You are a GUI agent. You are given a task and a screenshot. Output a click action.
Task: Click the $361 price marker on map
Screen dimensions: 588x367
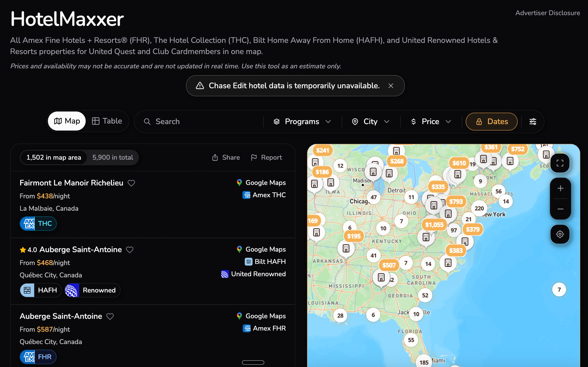click(491, 147)
